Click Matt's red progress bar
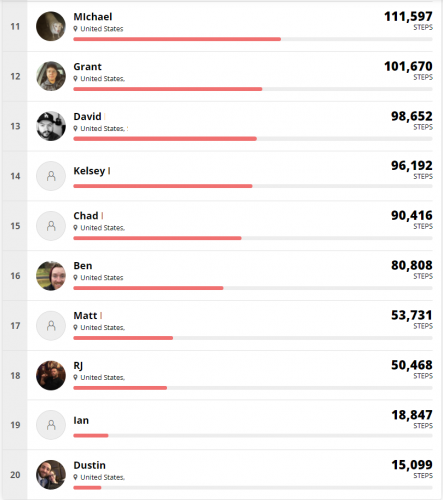 (x=123, y=338)
